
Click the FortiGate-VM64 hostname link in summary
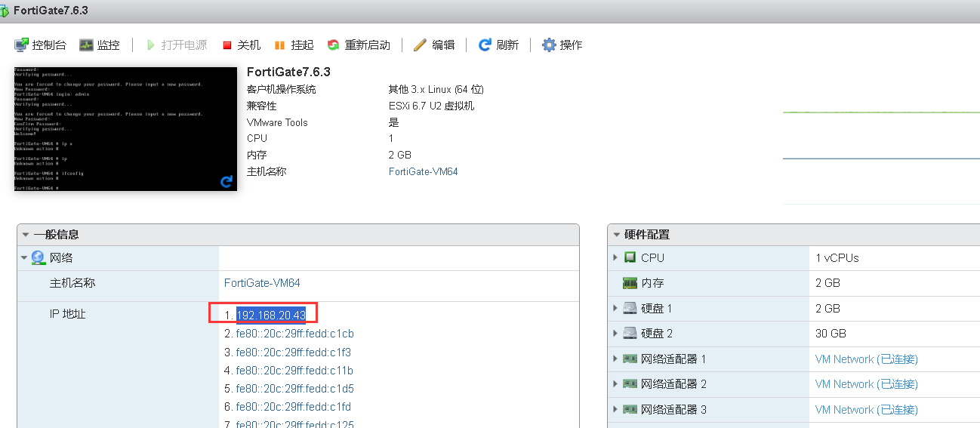423,171
